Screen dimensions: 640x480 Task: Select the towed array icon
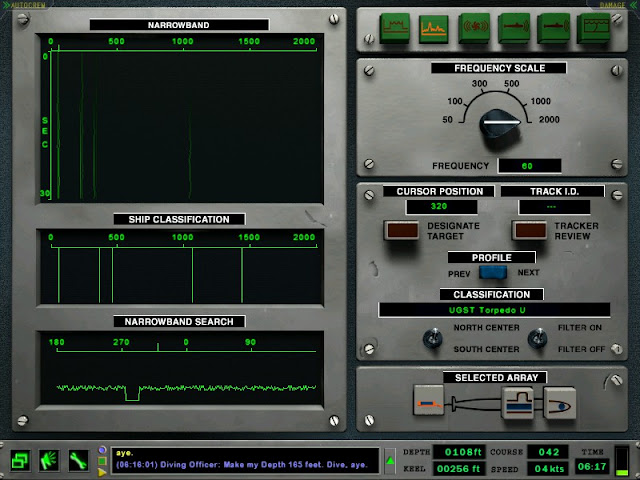pyautogui.click(x=429, y=400)
